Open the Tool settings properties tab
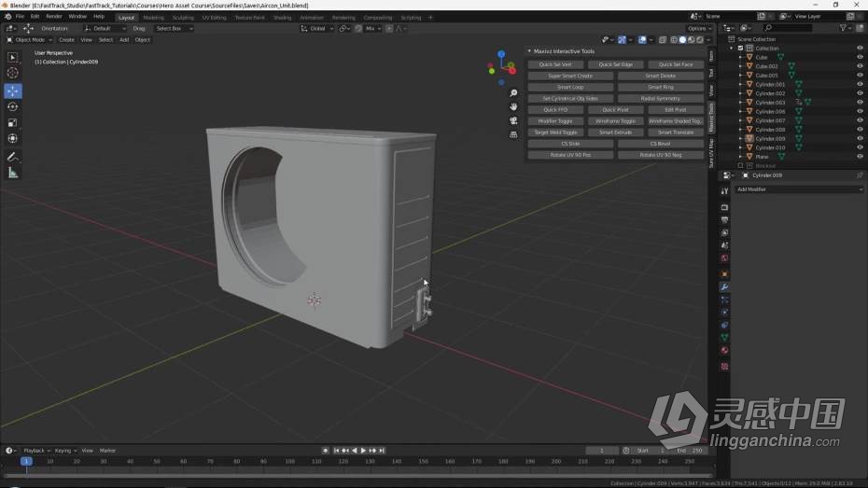Image resolution: width=868 pixels, height=488 pixels. (724, 191)
